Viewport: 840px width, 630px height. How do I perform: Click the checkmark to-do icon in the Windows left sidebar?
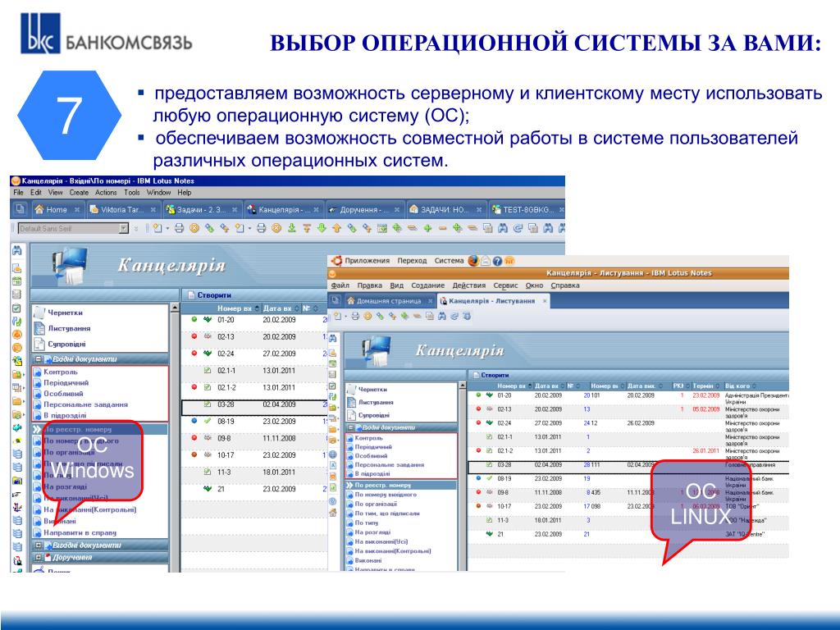pos(17,308)
